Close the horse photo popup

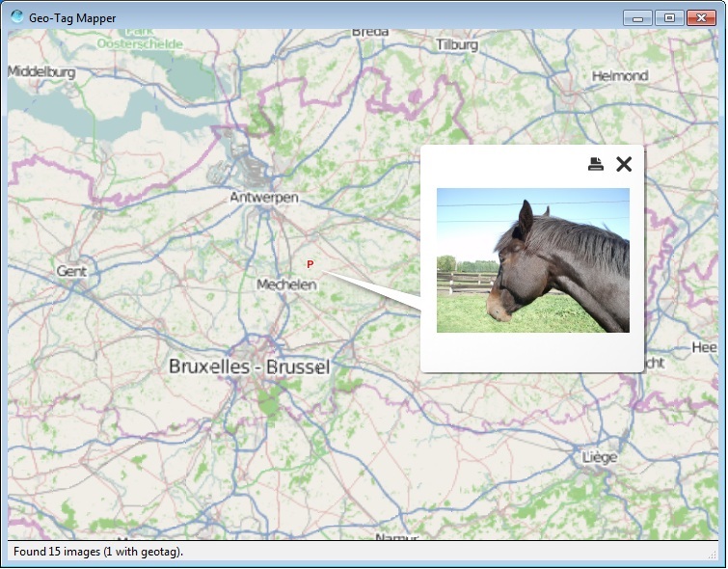[624, 164]
